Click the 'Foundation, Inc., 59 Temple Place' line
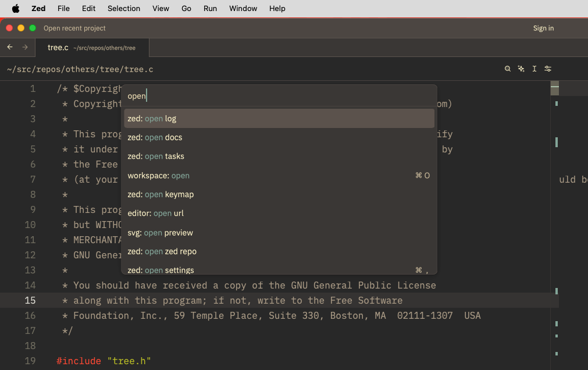 pos(271,315)
